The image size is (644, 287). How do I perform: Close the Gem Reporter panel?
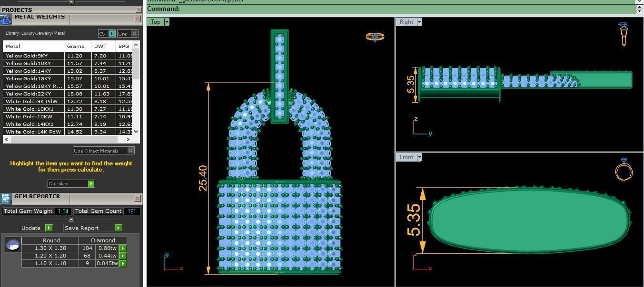coord(137,199)
